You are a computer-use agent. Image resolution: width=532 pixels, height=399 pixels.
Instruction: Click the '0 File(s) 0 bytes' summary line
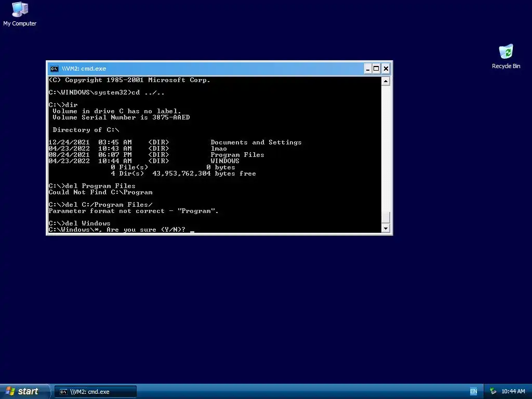click(x=172, y=167)
